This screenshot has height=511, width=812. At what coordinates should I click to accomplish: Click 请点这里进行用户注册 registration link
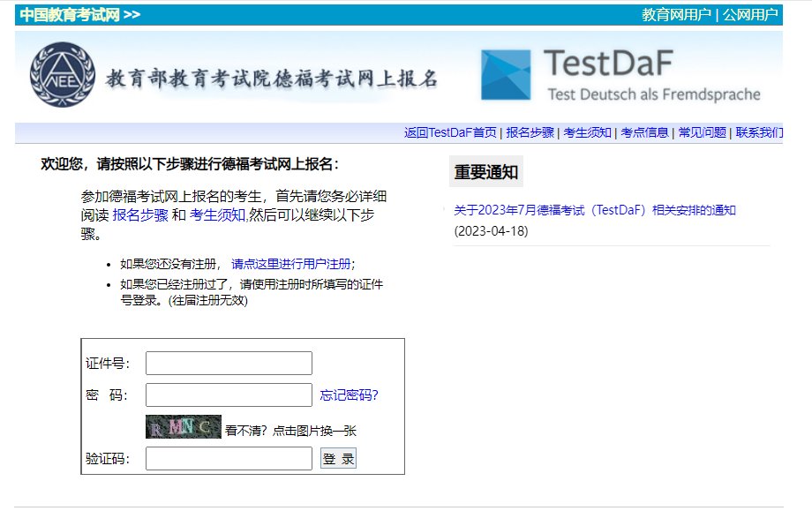point(291,264)
